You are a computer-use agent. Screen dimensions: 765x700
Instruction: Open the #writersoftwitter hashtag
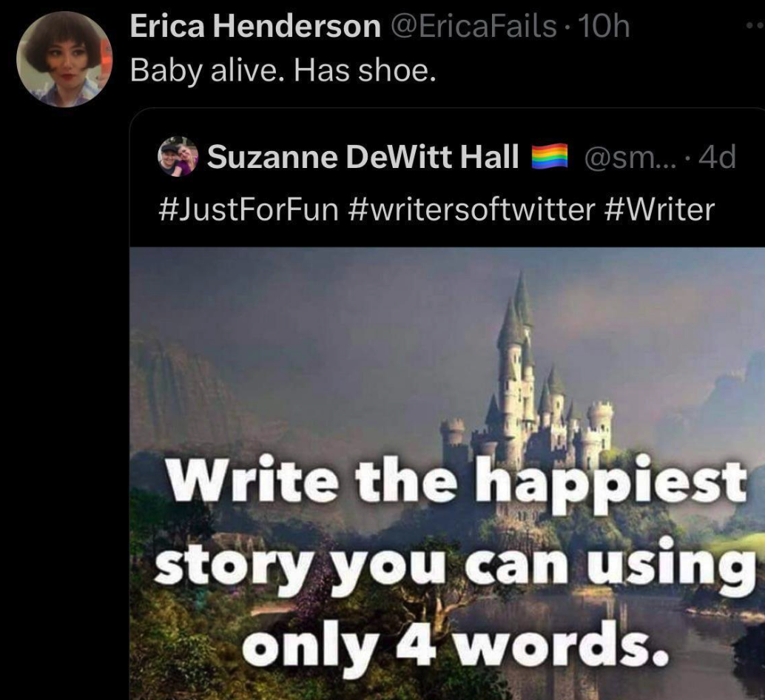pos(472,209)
